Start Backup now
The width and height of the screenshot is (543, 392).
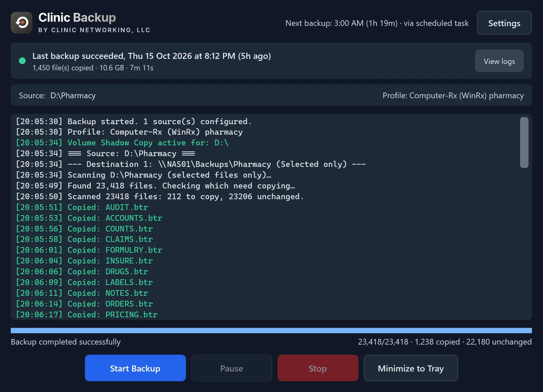coord(135,368)
